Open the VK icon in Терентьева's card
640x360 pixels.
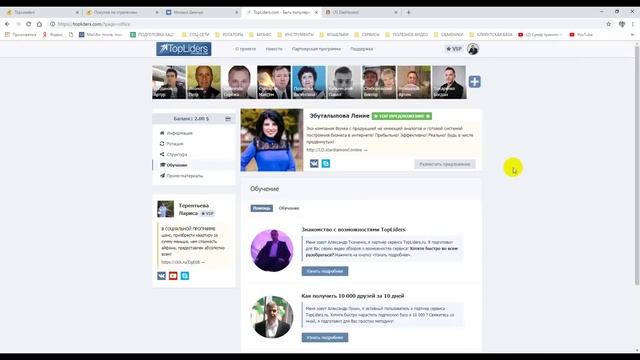[162, 276]
